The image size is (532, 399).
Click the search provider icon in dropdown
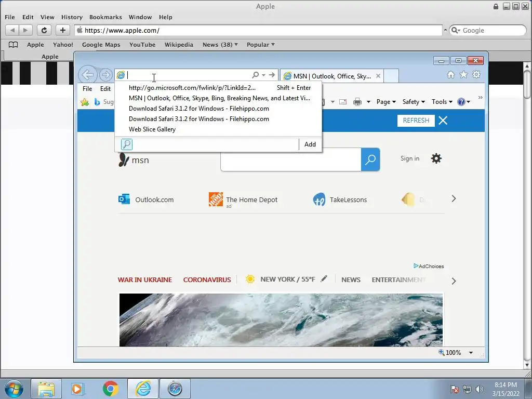[x=127, y=144]
